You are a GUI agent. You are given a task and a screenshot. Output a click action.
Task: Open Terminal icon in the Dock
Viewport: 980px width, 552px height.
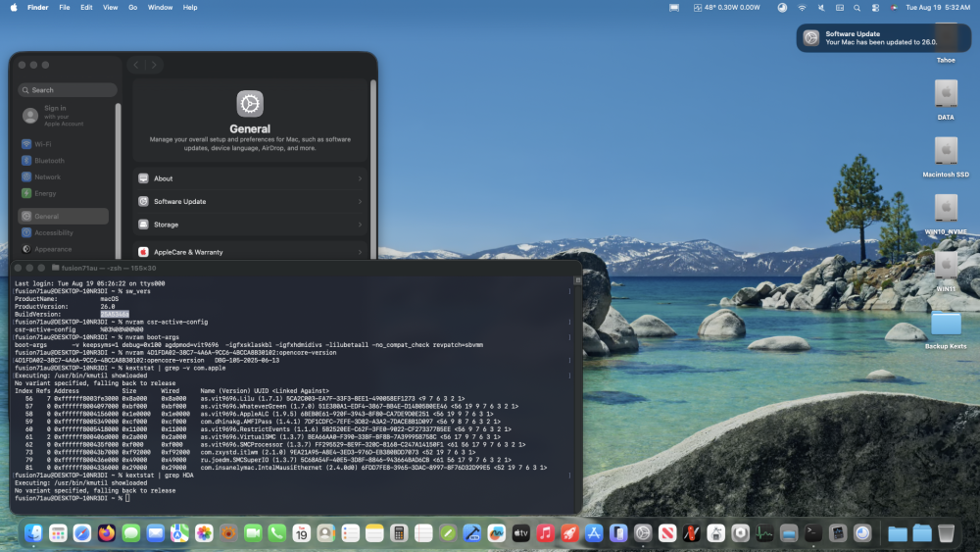[813, 533]
